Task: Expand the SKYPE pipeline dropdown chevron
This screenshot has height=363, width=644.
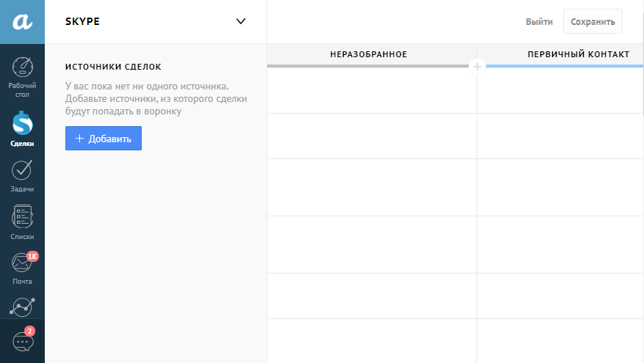Action: point(241,21)
